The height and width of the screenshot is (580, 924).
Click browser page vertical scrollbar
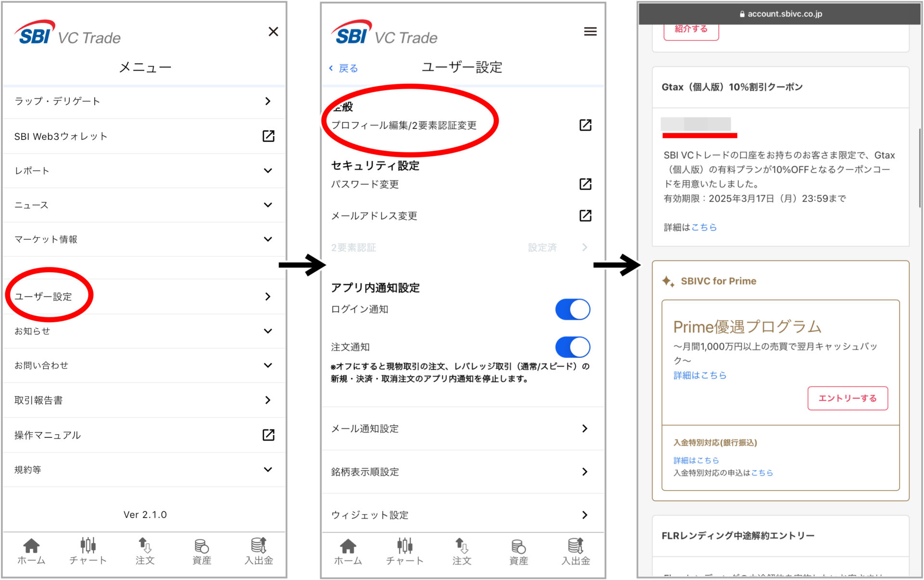pos(920,168)
